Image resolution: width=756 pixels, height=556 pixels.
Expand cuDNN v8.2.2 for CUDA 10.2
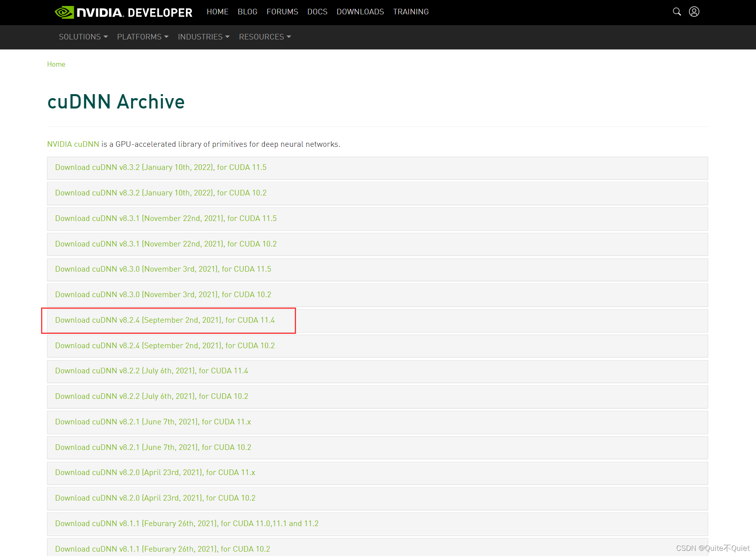coord(377,397)
